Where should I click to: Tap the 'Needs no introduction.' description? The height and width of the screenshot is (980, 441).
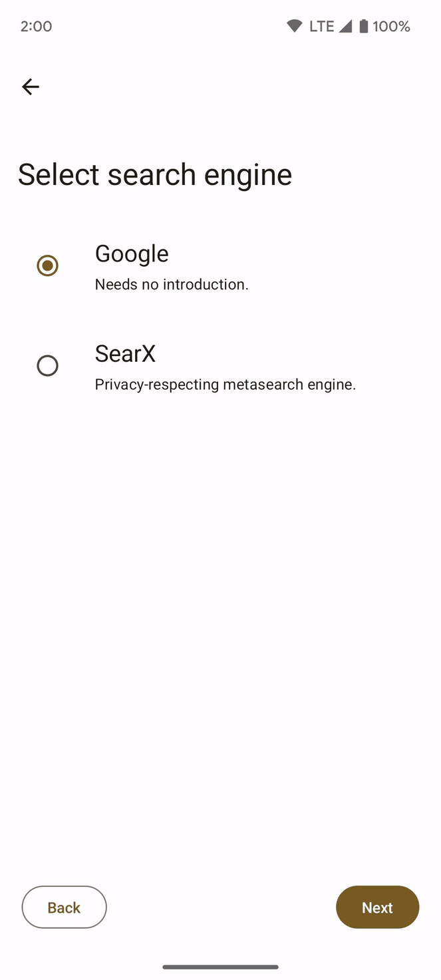click(172, 285)
